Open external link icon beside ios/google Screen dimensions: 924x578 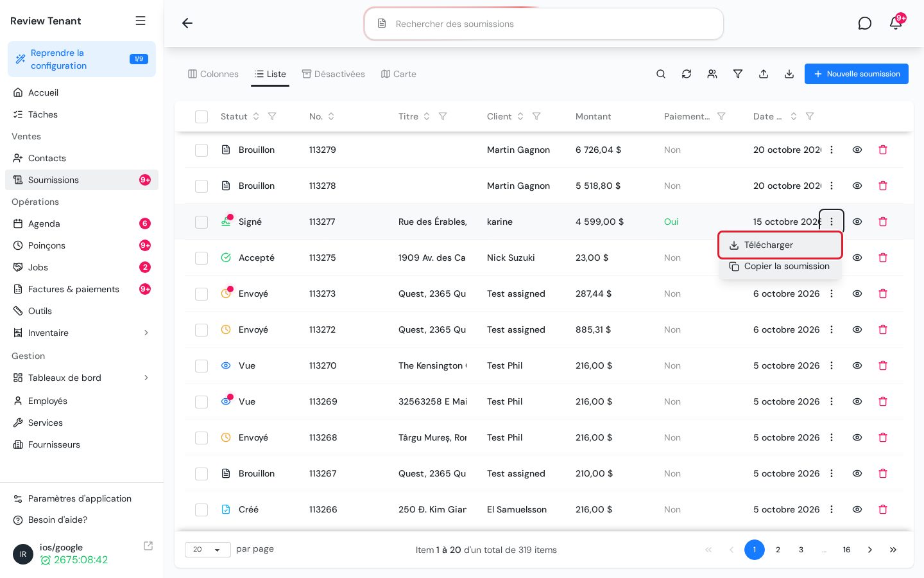pos(148,546)
